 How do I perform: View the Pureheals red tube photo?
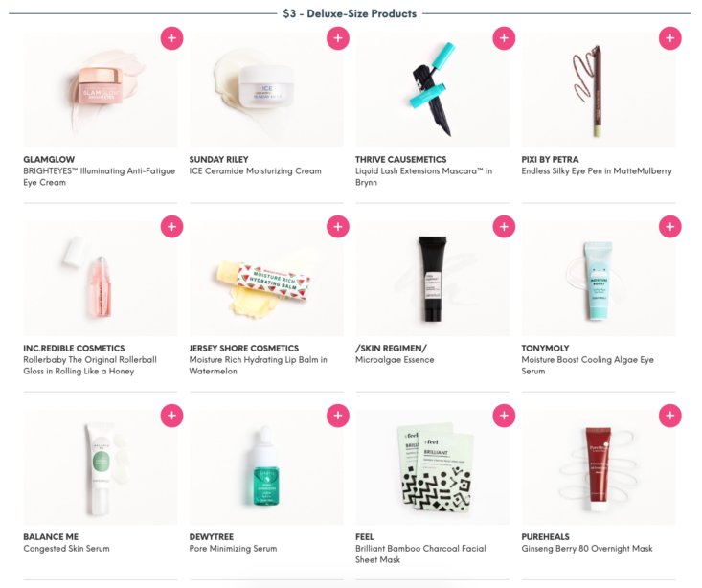599,466
